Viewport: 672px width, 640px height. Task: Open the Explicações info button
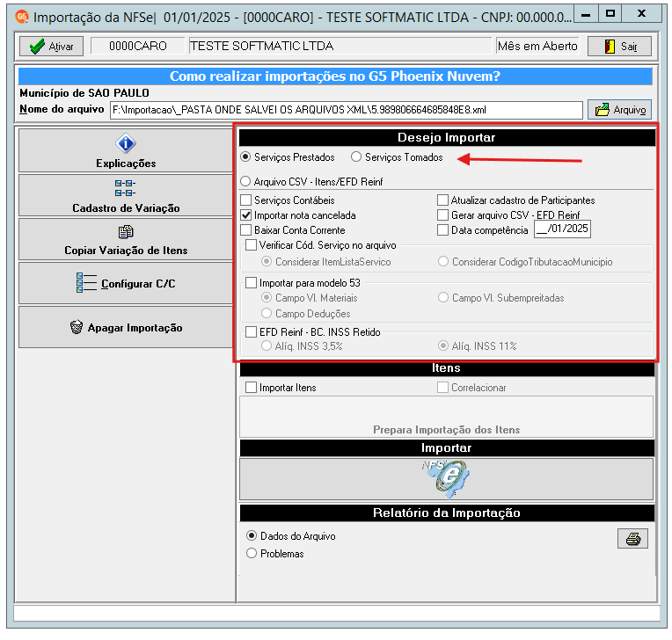click(x=126, y=151)
